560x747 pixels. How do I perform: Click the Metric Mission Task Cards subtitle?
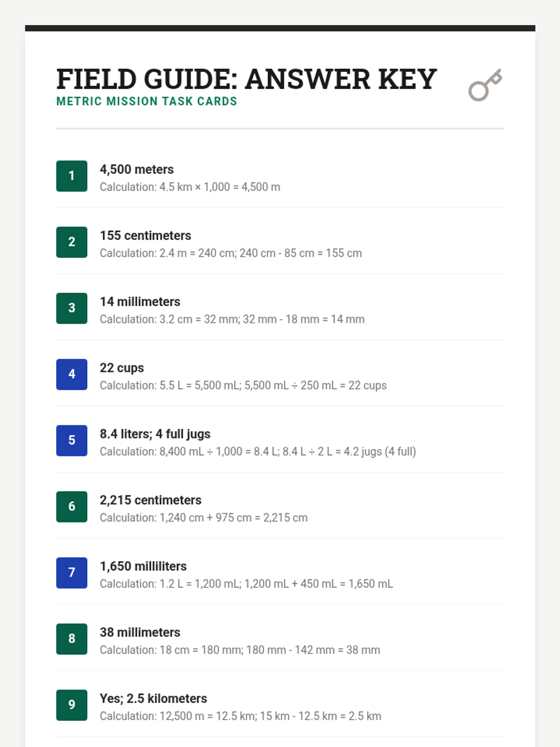click(x=147, y=101)
